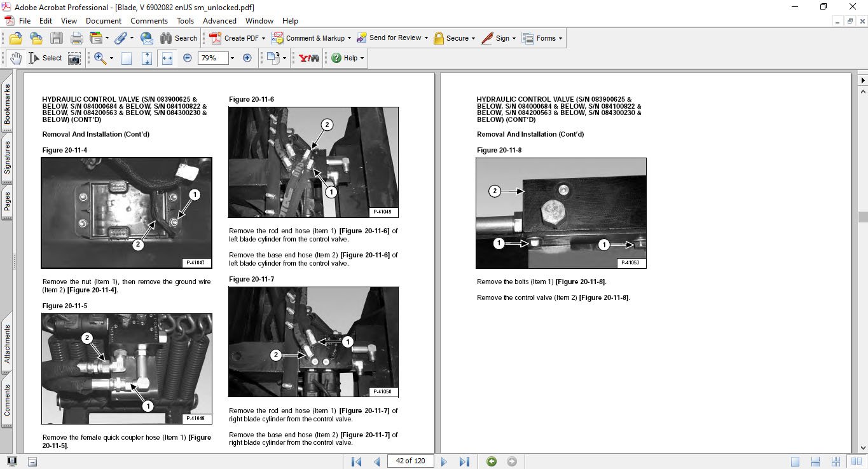This screenshot has height=469, width=868.
Task: Go to Next Page arrow
Action: [x=444, y=461]
